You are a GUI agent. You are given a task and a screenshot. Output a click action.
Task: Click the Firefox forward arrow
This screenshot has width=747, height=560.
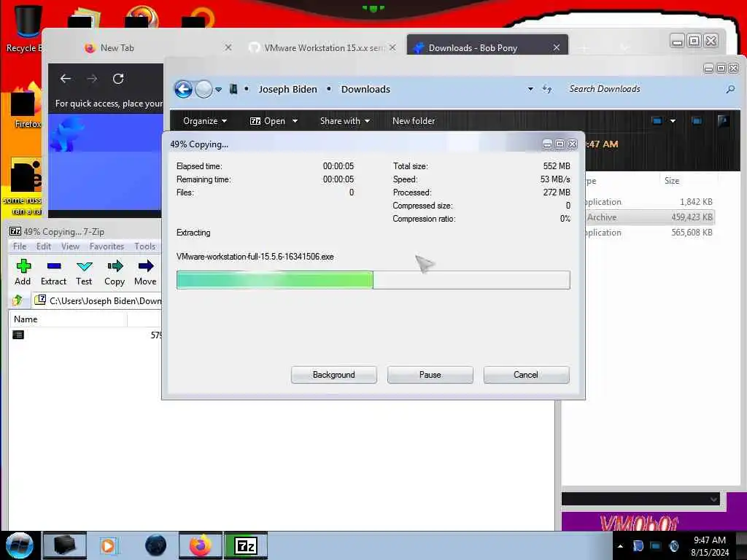92,79
